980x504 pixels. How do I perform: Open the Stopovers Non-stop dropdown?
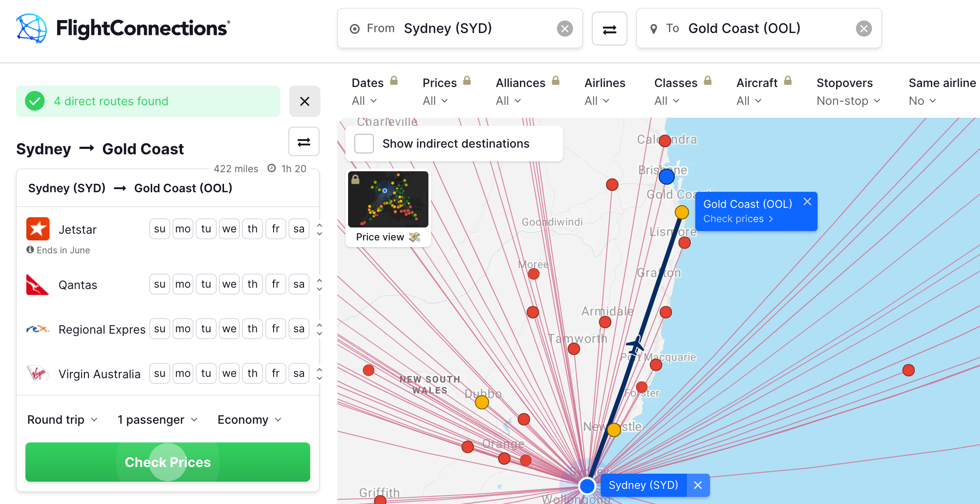click(x=848, y=101)
